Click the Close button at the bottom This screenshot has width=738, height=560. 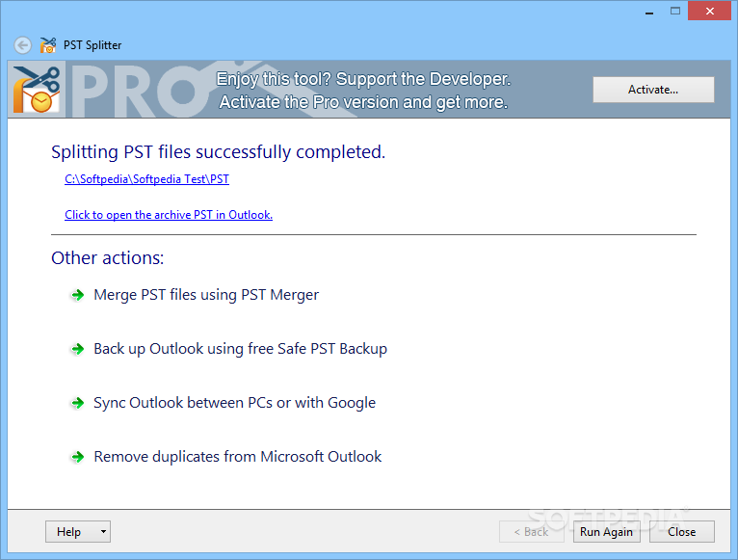coord(681,532)
